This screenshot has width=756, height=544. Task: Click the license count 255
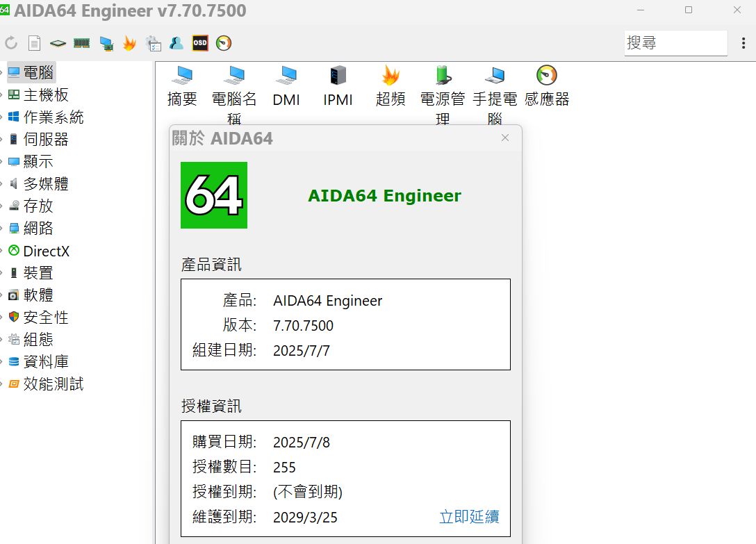click(x=284, y=468)
